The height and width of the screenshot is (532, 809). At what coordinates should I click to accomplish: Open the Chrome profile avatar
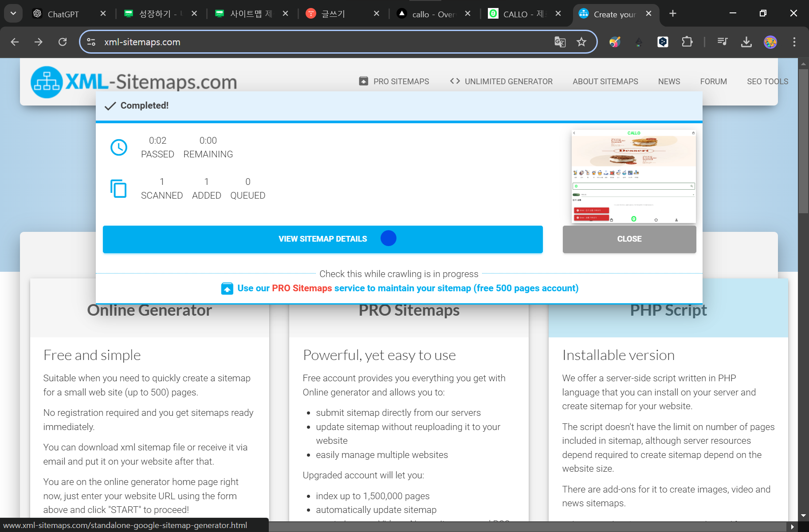[x=770, y=42]
